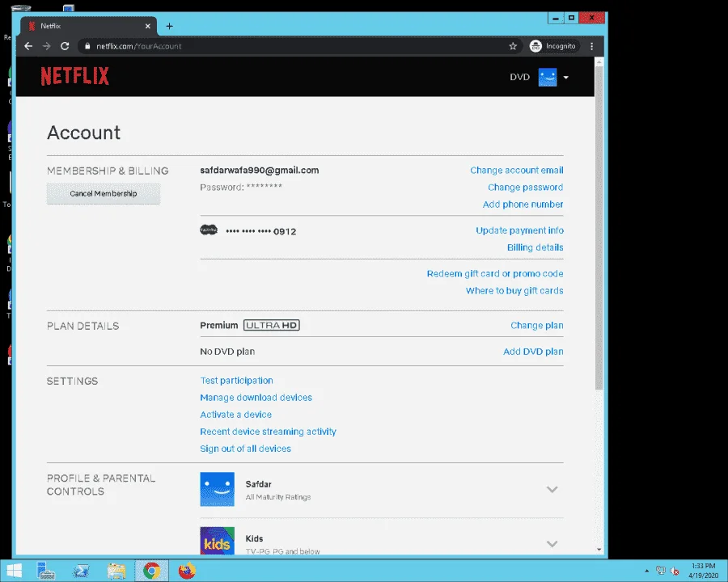Viewport: 728px width, 582px height.
Task: Open the DVD menu item
Action: (519, 77)
